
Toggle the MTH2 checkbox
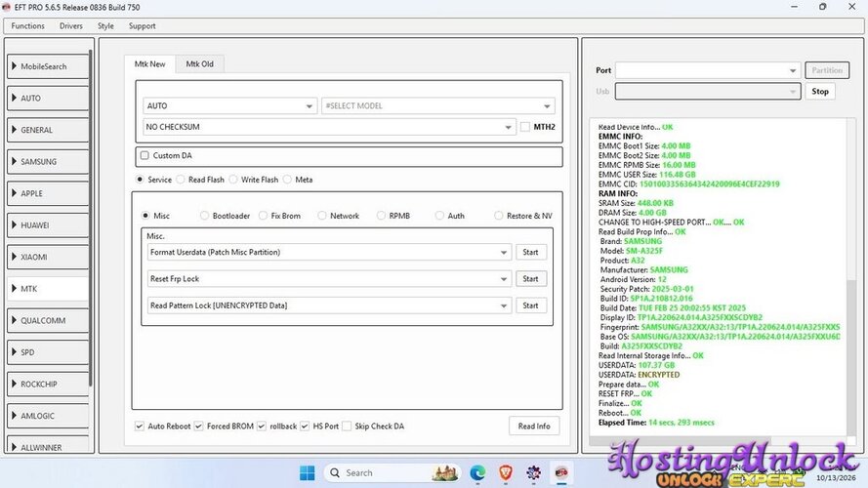coord(525,127)
